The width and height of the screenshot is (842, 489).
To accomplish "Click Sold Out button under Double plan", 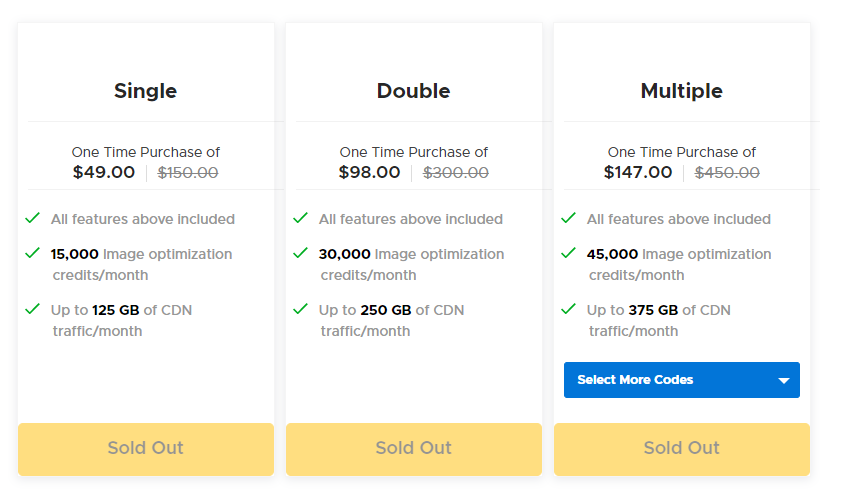I will tap(414, 448).
